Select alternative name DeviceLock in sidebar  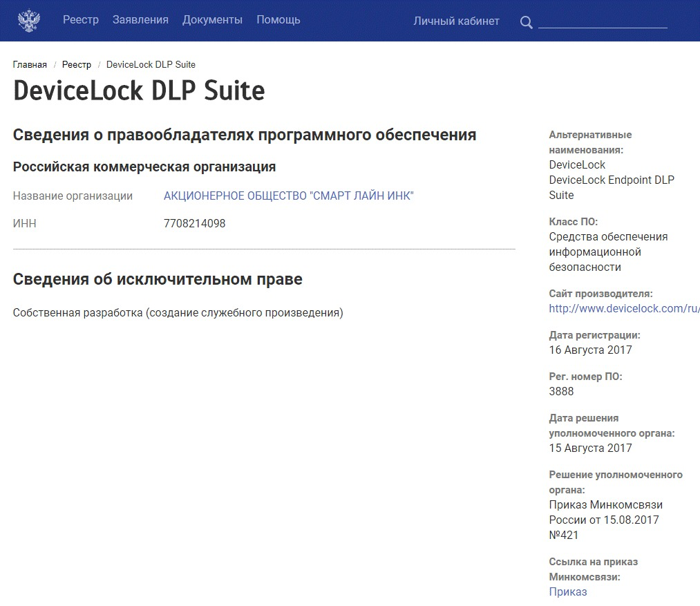[577, 164]
